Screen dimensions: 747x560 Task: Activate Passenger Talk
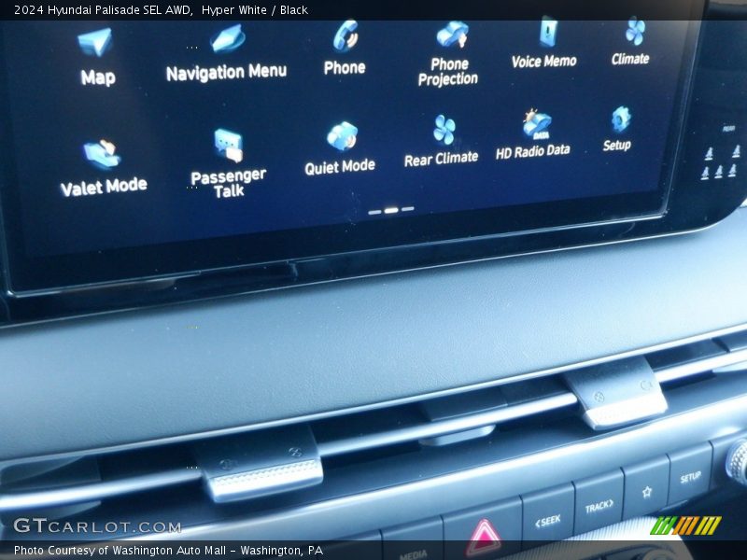tap(228, 147)
